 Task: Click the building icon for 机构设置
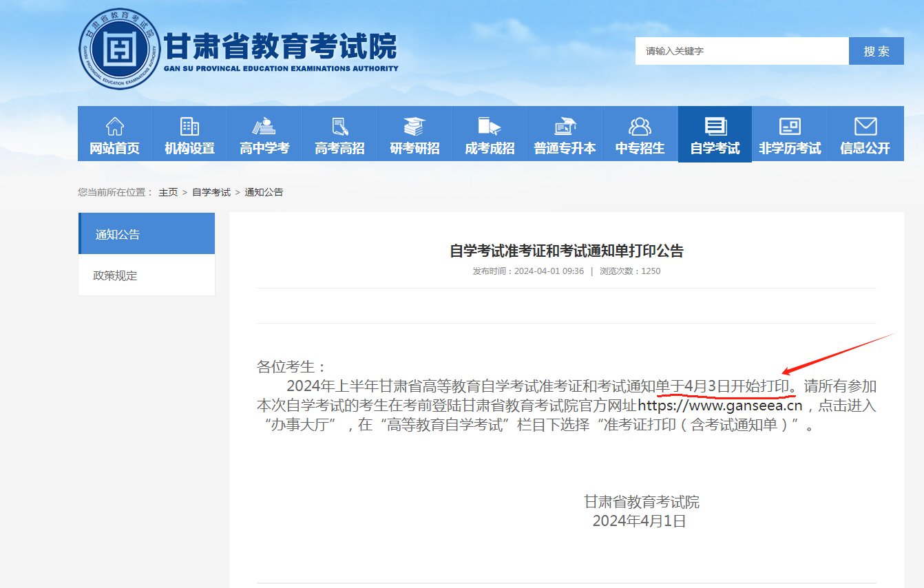point(189,127)
